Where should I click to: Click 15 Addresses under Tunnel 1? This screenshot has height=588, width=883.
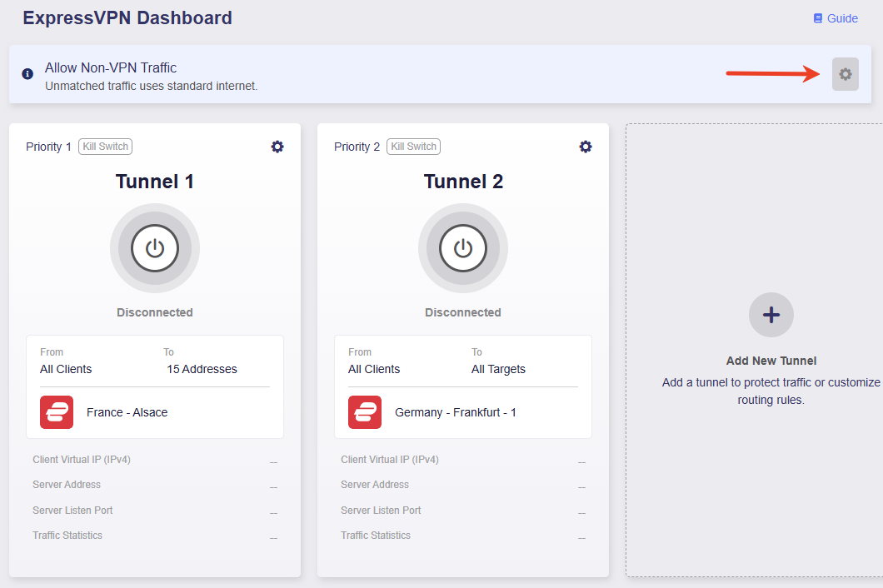[202, 369]
